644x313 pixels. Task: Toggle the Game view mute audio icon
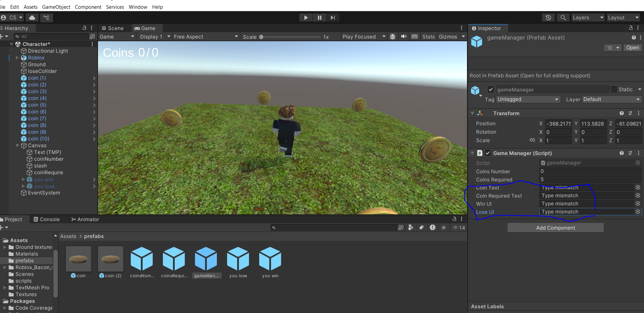(x=404, y=36)
